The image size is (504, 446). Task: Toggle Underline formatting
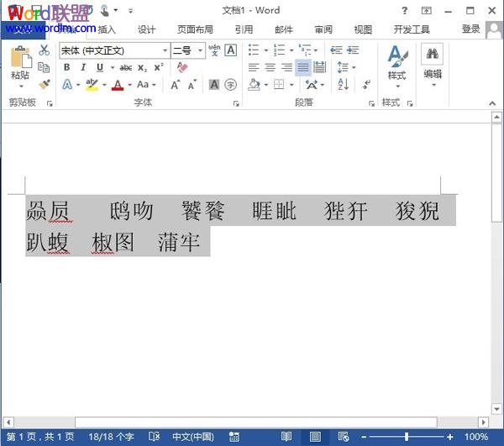(100, 68)
